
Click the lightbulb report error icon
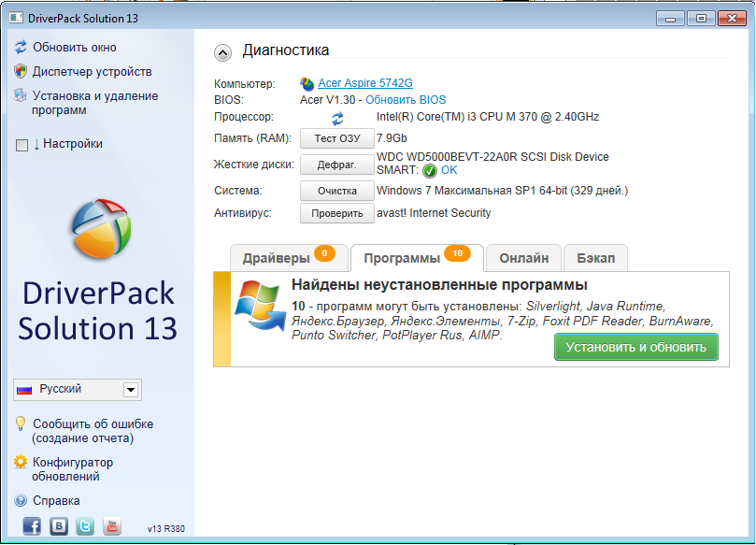pyautogui.click(x=21, y=424)
